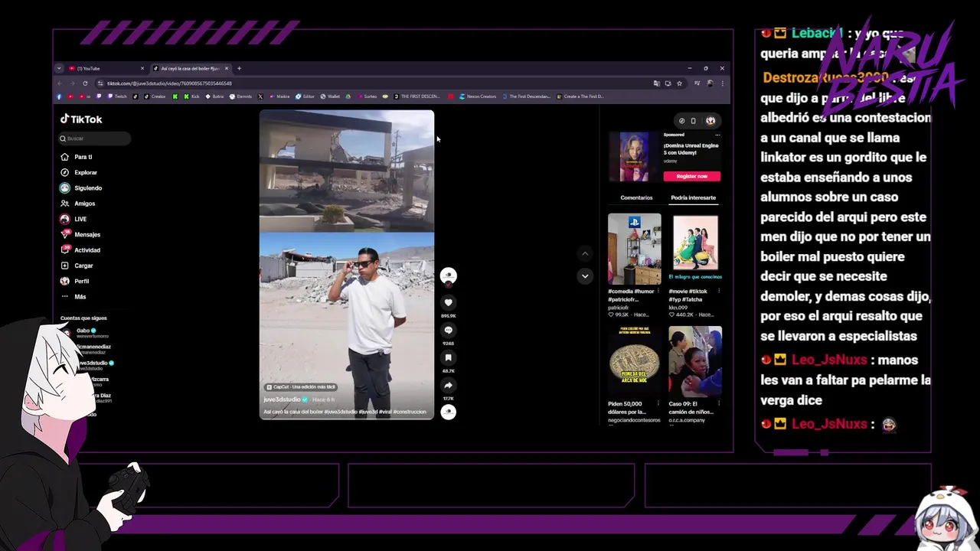Click the phone app icon in top pill
The height and width of the screenshot is (551, 980).
click(694, 121)
